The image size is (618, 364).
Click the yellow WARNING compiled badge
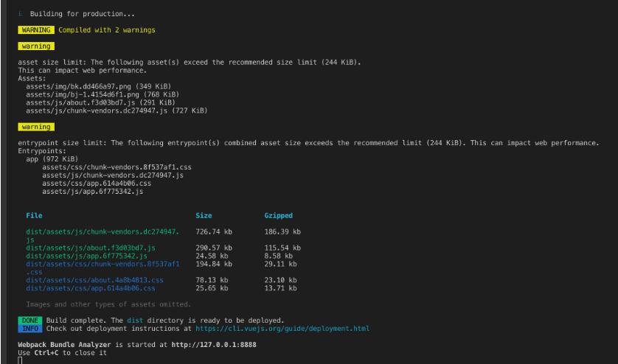tap(37, 29)
